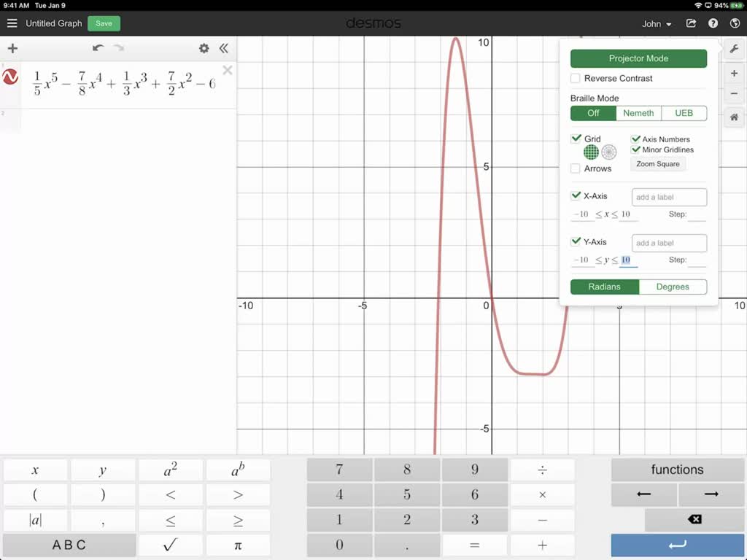Image resolution: width=747 pixels, height=560 pixels.
Task: Enable the Arrows checkbox
Action: click(576, 168)
